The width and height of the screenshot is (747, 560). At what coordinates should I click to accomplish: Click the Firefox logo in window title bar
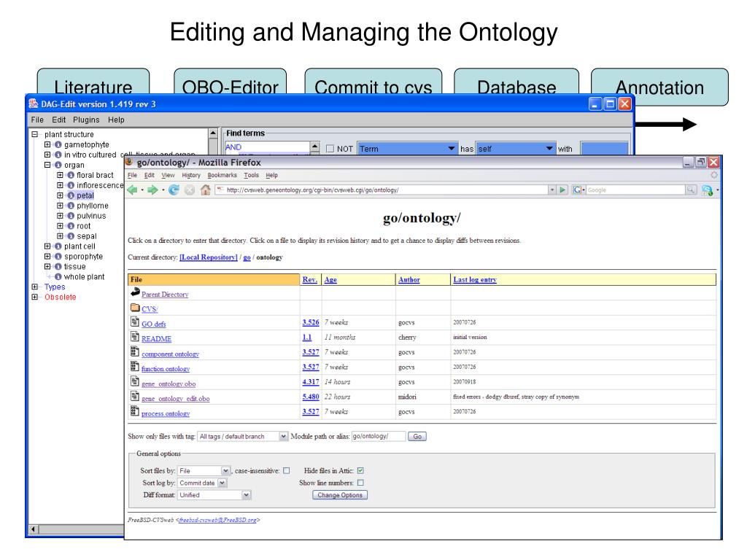129,161
